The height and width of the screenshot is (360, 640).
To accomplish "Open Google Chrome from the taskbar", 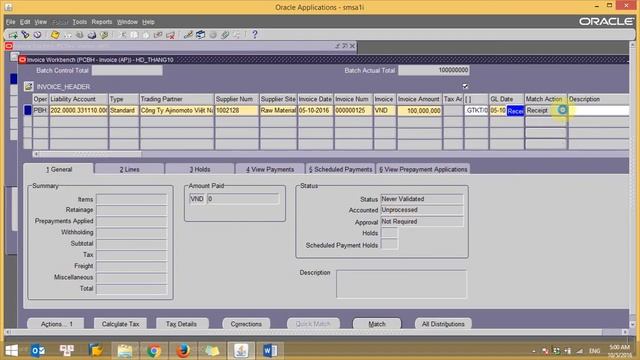I will (154, 350).
